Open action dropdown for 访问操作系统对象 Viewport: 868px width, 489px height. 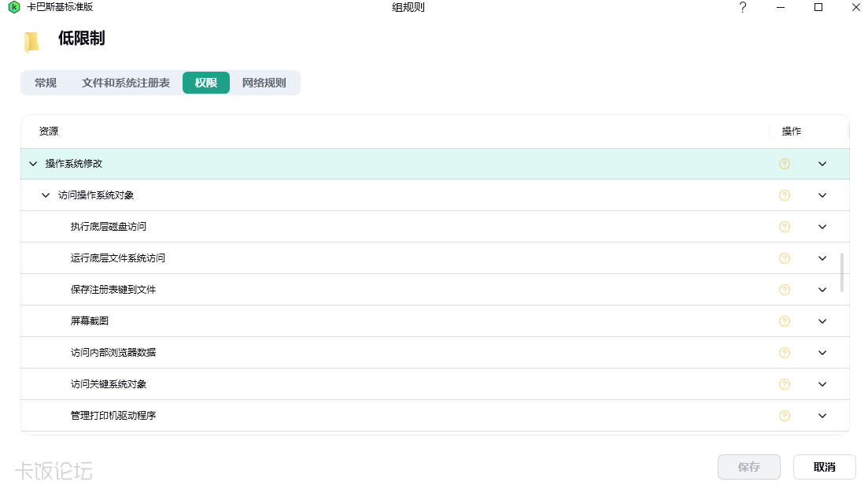[822, 195]
